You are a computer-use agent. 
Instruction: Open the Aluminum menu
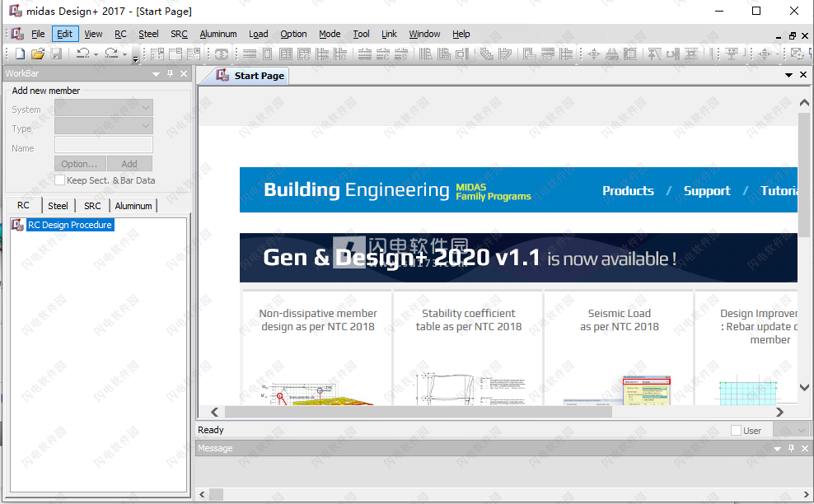coord(218,34)
